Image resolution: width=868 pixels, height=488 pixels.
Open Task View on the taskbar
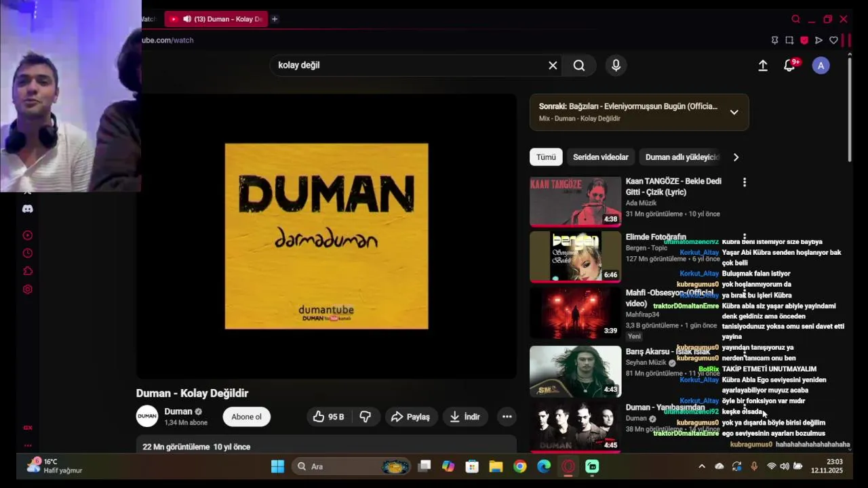(x=425, y=466)
